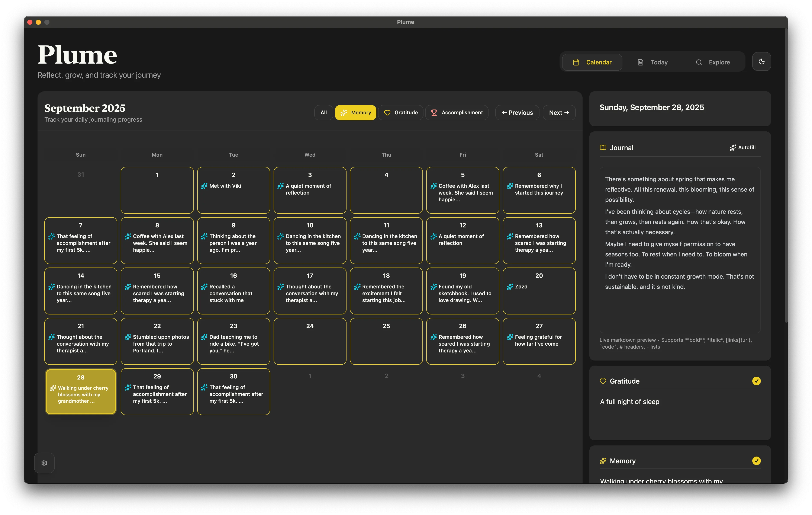Click the Memory section sparkle icon
This screenshot has width=812, height=515.
603,461
